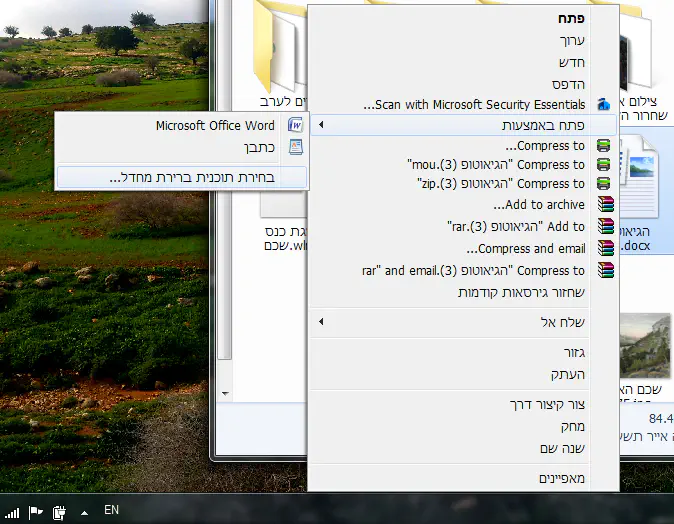The height and width of the screenshot is (524, 674).
Task: Choose 'מחק' (Delete) from the context menu
Action: [x=572, y=426]
